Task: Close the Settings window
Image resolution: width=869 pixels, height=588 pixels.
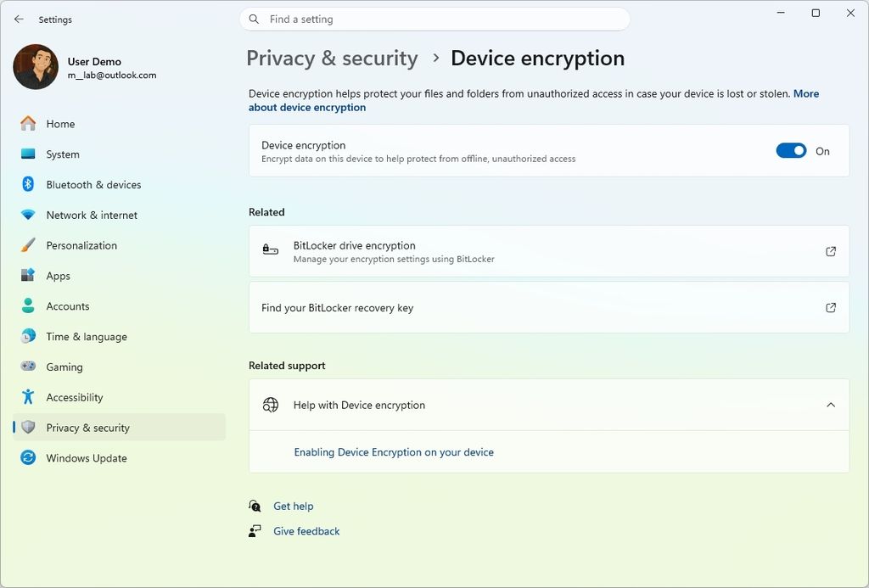Action: pos(850,13)
